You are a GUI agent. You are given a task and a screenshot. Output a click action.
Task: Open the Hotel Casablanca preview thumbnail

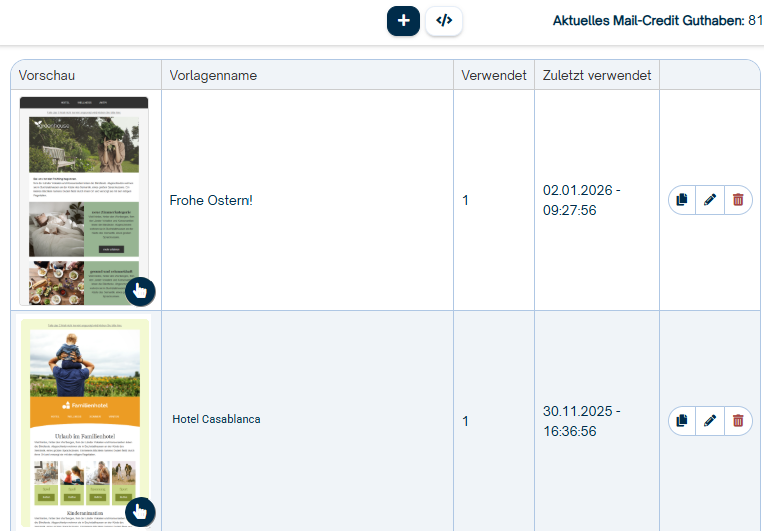pyautogui.click(x=84, y=422)
